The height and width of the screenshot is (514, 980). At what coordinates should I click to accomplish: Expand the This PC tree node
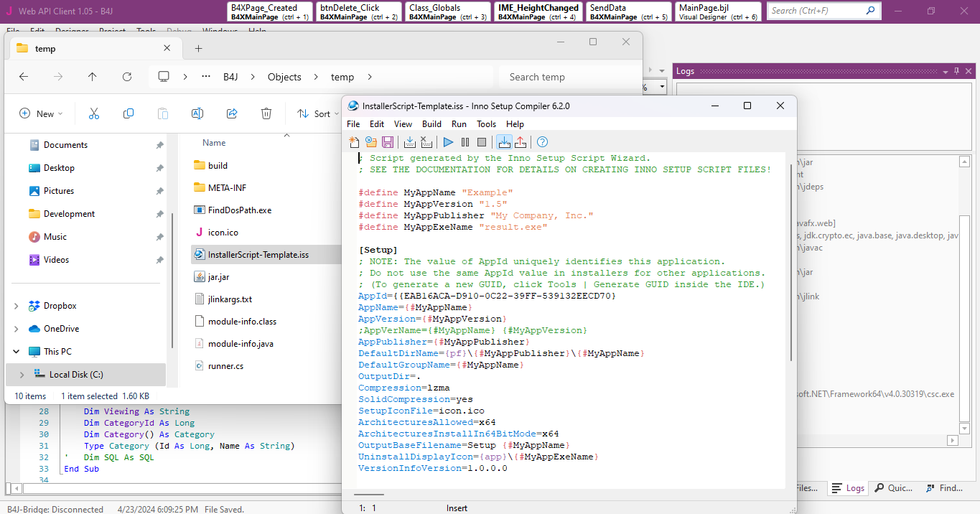(x=17, y=352)
